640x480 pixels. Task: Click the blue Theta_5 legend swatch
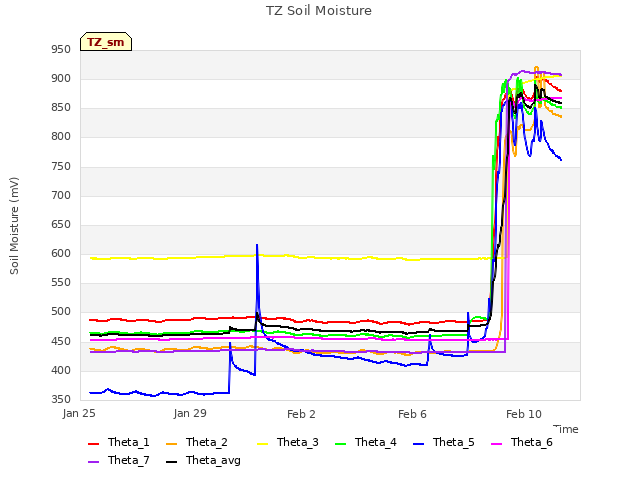pyautogui.click(x=418, y=444)
